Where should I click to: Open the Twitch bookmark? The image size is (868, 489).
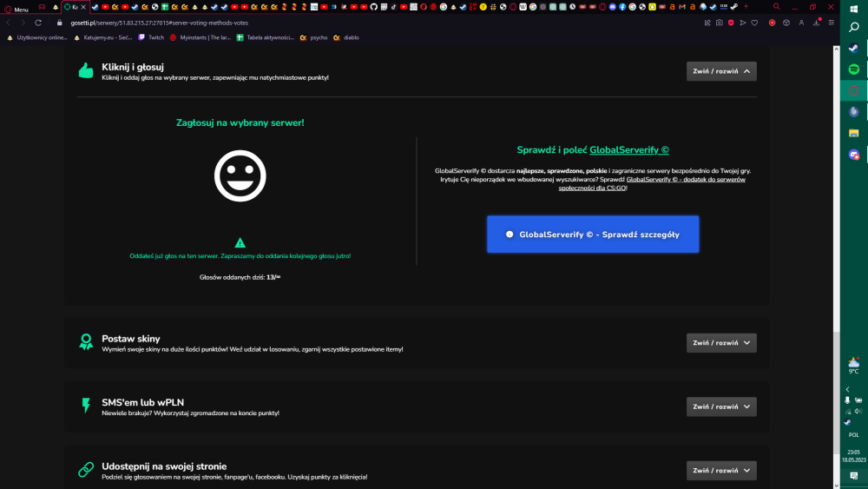(151, 37)
